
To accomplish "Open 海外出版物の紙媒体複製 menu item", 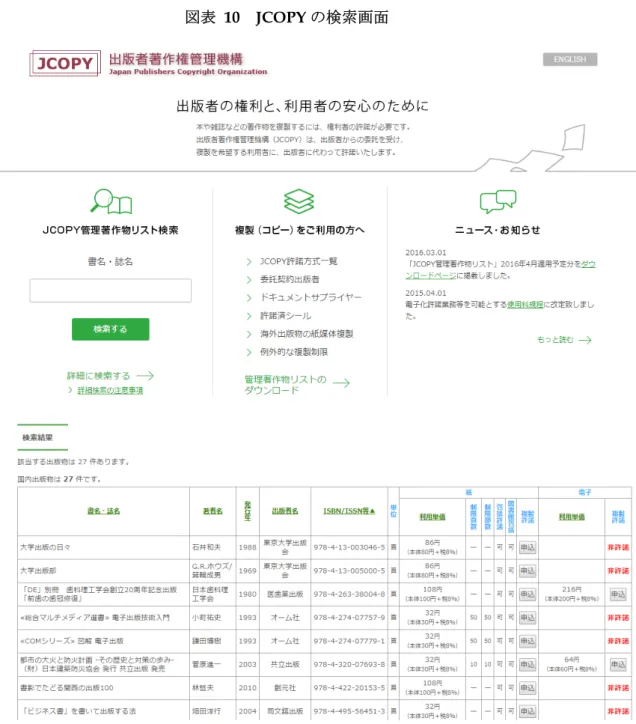I will tap(307, 334).
